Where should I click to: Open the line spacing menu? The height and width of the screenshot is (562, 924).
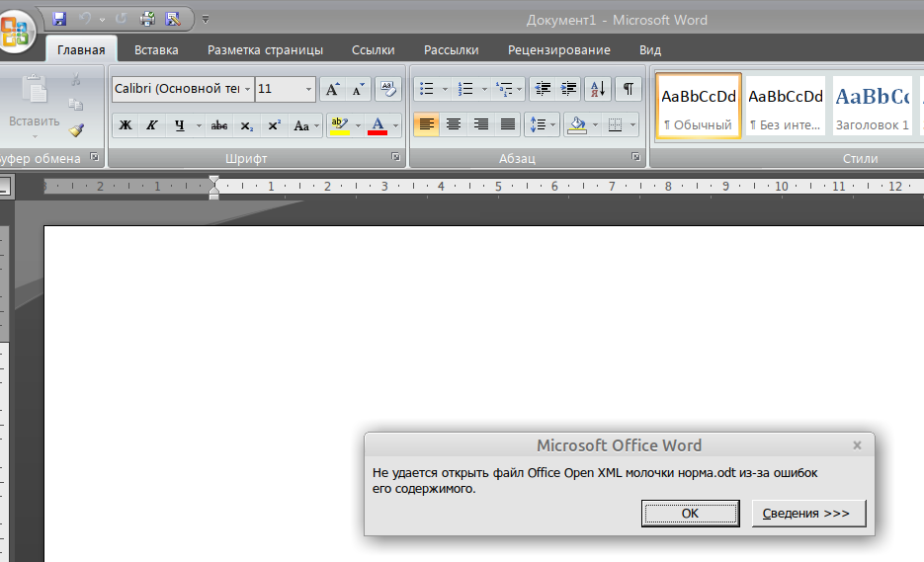(543, 124)
